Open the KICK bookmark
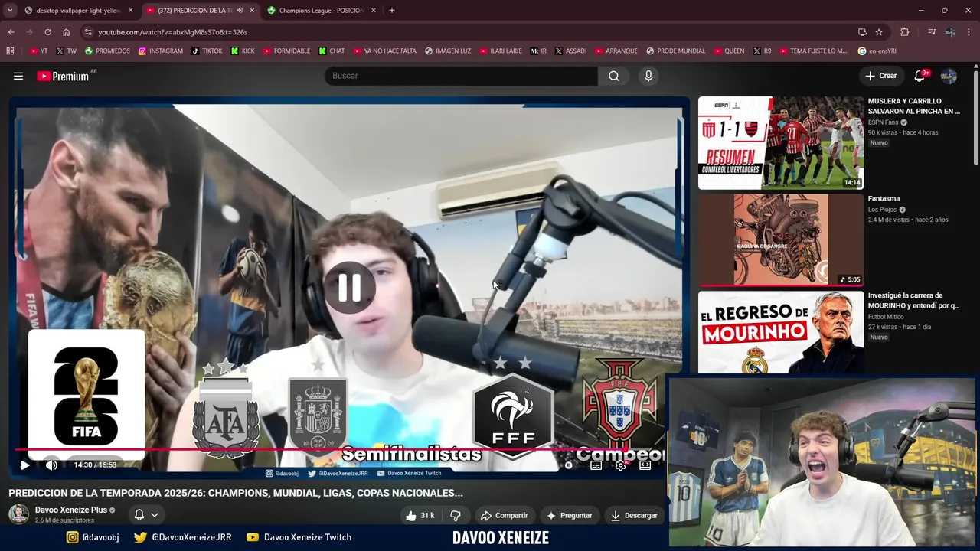The height and width of the screenshot is (551, 980). point(243,51)
